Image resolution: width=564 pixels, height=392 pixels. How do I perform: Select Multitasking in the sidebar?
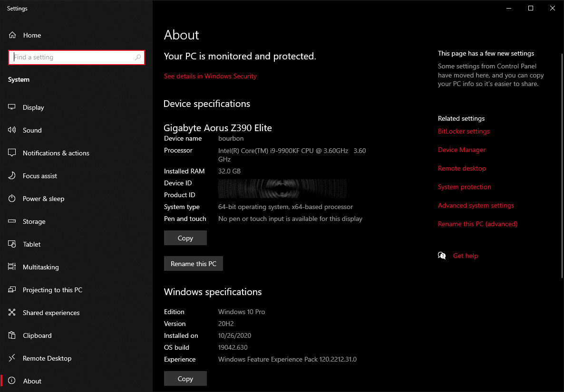coord(76,267)
